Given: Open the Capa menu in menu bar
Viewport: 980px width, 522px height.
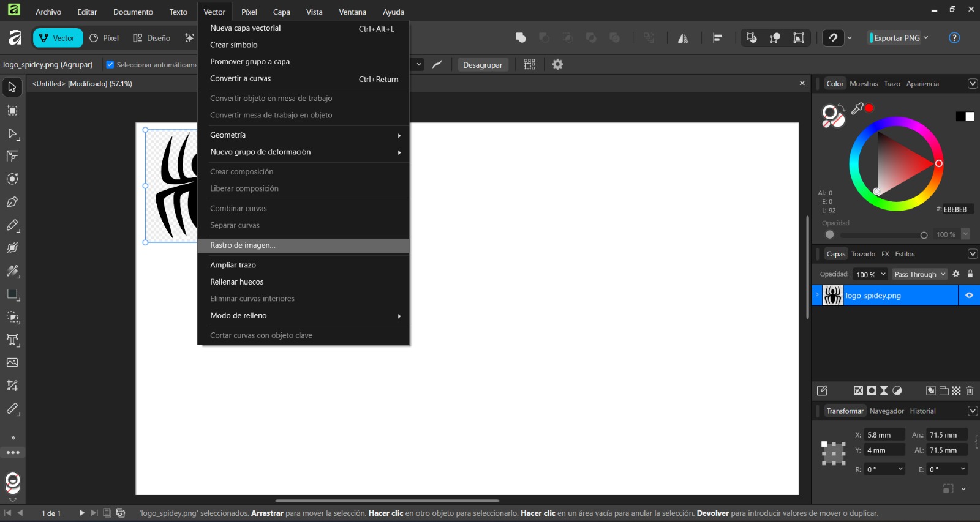Looking at the screenshot, I should tap(282, 12).
